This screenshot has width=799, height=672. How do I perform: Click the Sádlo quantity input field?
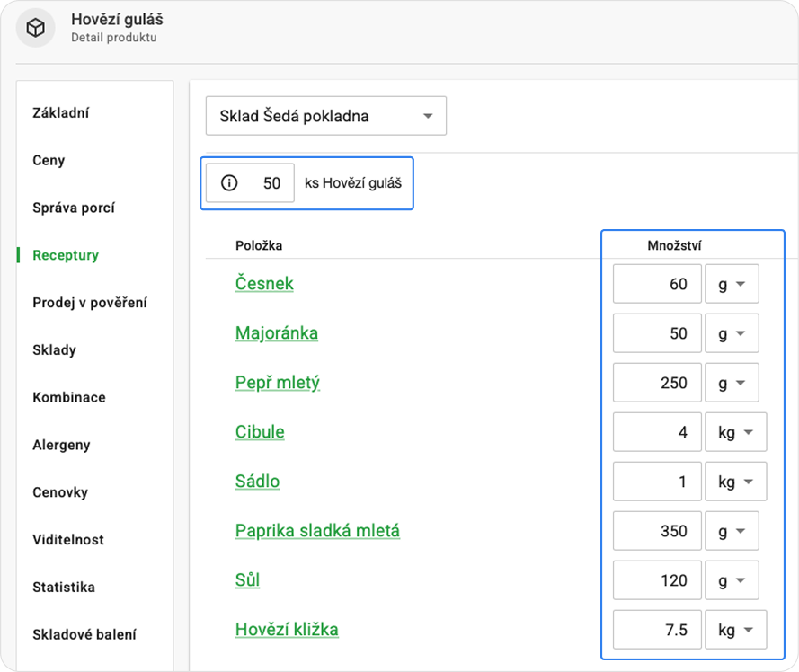click(x=657, y=482)
